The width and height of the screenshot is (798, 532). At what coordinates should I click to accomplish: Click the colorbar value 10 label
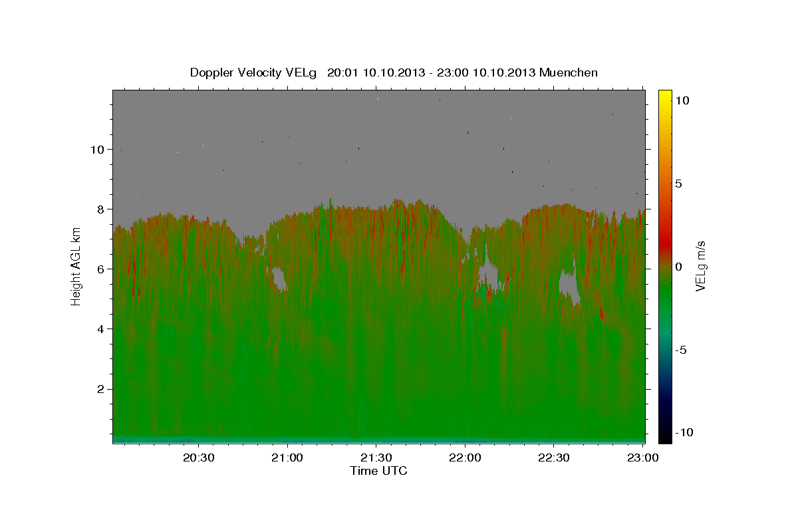(x=682, y=100)
